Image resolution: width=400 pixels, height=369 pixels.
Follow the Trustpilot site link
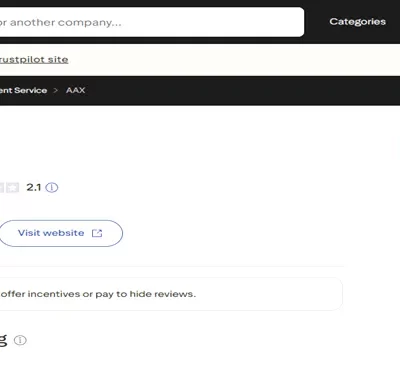34,60
